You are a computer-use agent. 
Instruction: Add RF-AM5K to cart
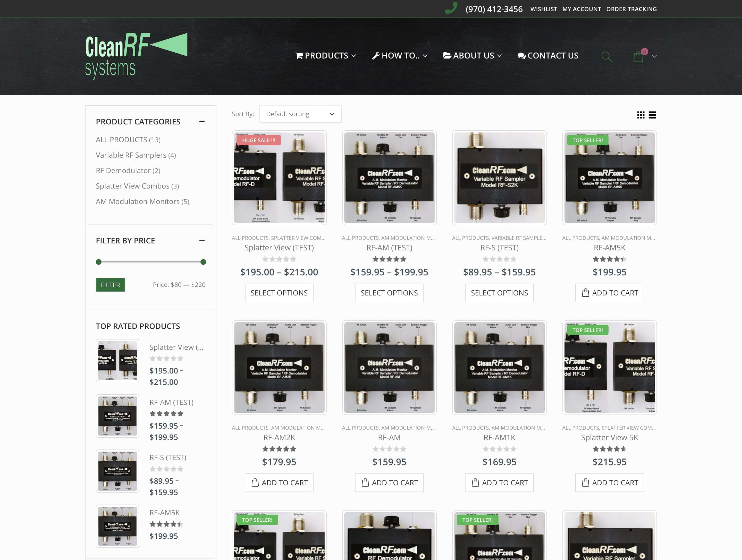[x=609, y=293]
